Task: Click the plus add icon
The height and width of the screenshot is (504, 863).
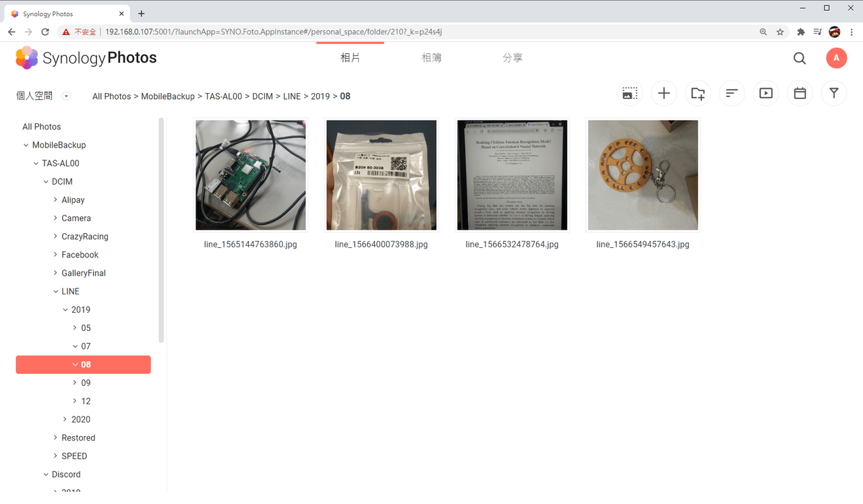Action: [x=664, y=94]
